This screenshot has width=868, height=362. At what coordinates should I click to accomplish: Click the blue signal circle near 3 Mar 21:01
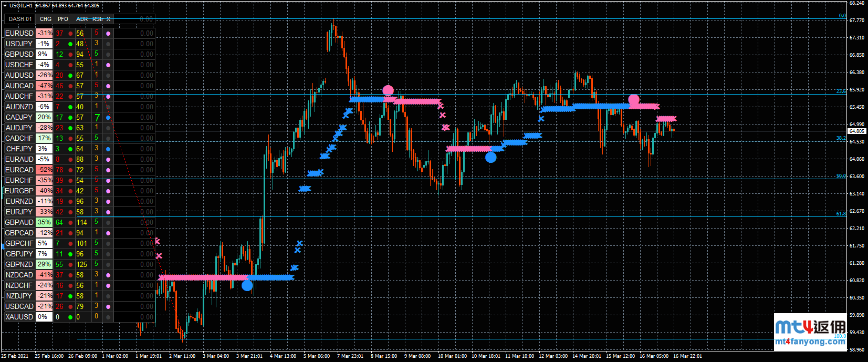click(x=247, y=286)
